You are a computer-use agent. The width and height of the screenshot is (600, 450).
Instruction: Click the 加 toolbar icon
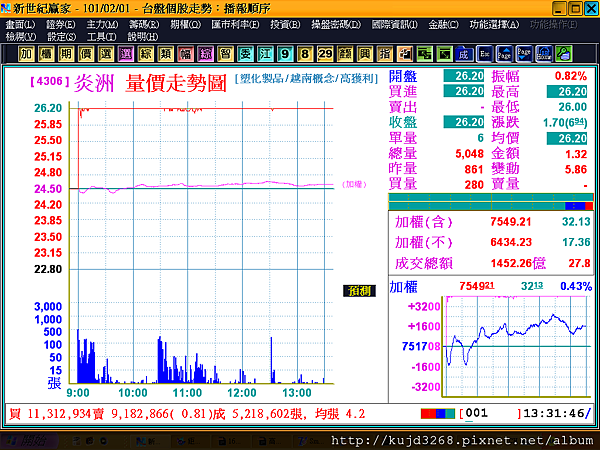pyautogui.click(x=26, y=54)
